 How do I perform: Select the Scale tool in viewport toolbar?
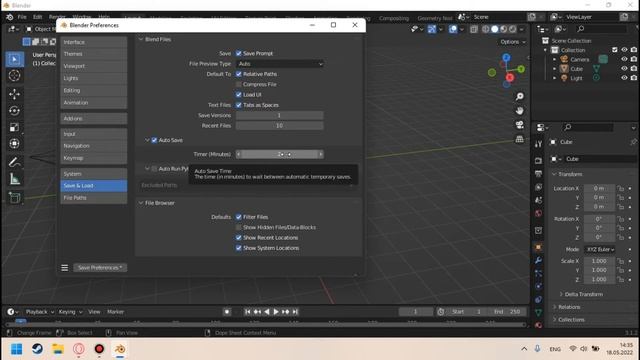point(14,127)
